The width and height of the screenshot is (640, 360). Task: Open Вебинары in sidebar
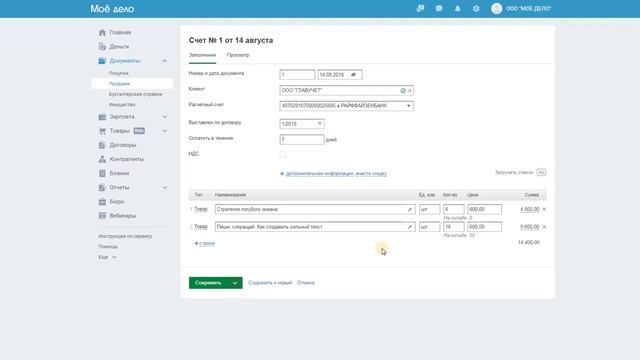(122, 216)
